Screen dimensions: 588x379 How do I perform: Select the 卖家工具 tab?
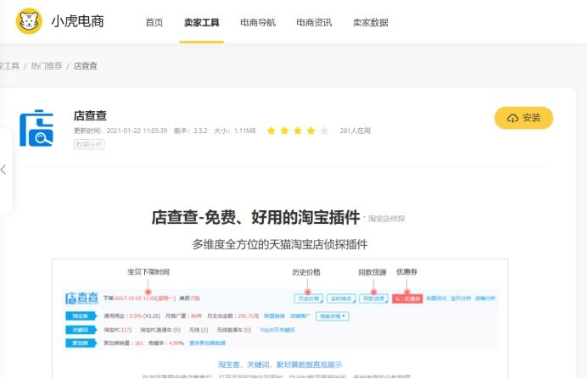coord(202,23)
